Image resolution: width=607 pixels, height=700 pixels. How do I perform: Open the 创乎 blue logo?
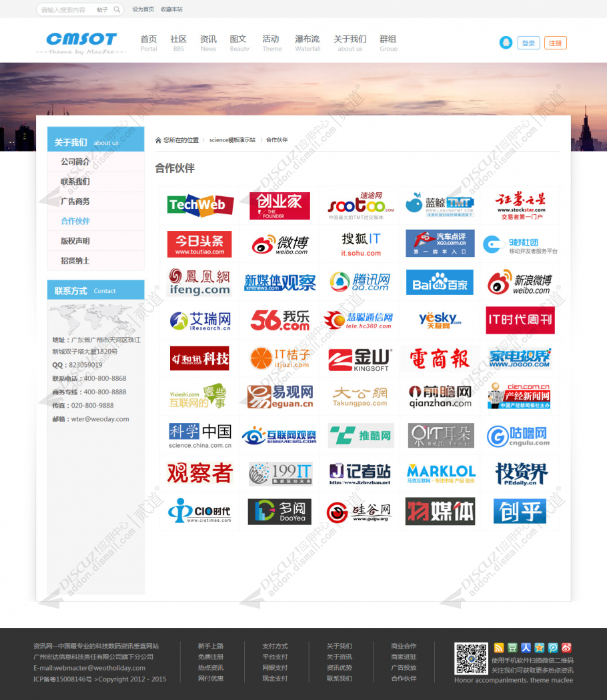tap(520, 511)
